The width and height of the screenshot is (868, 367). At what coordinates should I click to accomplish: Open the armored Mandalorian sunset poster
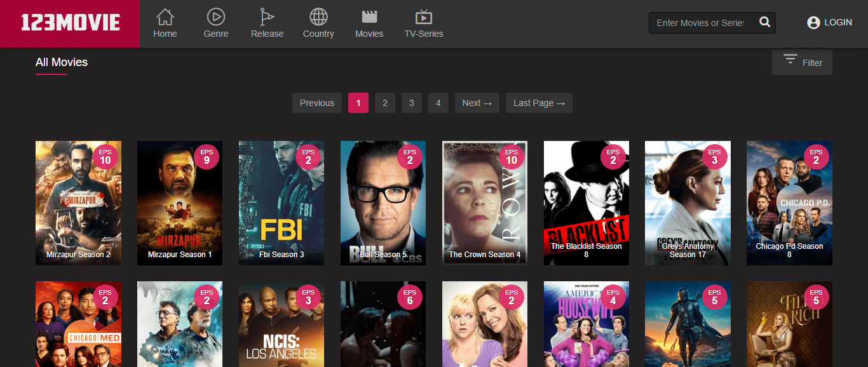coord(688,324)
